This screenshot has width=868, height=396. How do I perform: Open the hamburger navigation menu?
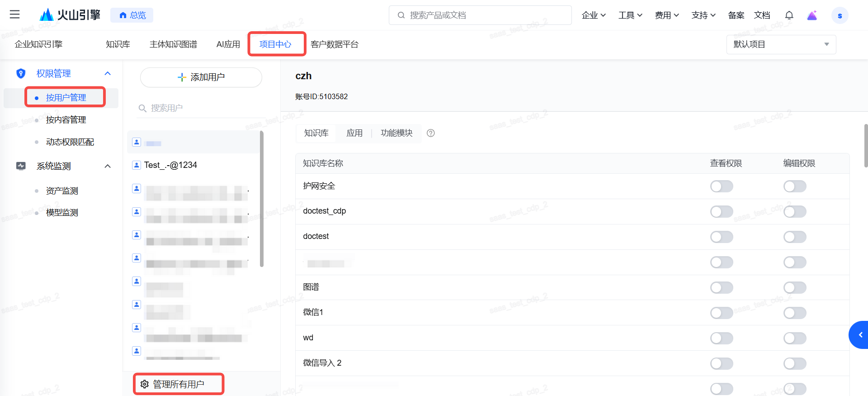tap(14, 14)
